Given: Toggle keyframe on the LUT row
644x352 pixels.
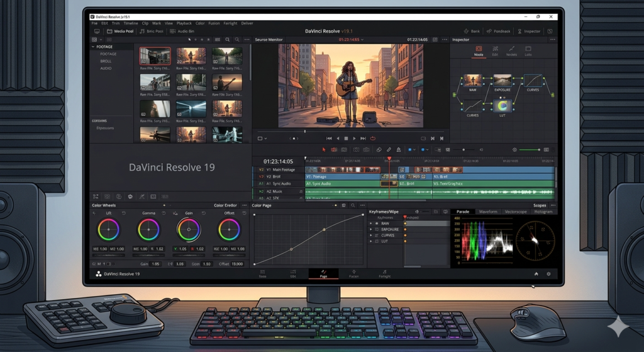Looking at the screenshot, I should pos(405,241).
